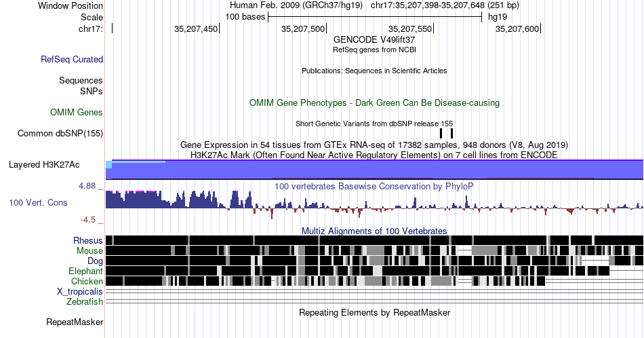Click the chr17: ruler label
The height and width of the screenshot is (338, 644).
coord(91,29)
